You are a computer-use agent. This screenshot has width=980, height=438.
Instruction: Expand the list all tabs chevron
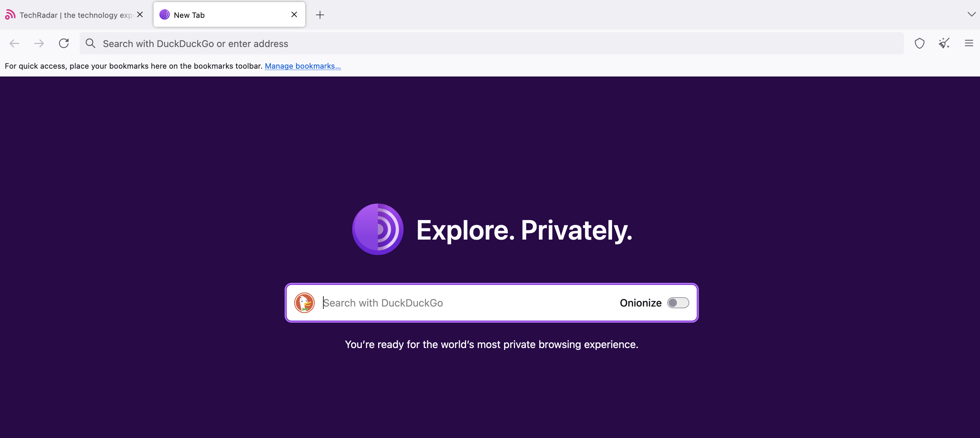pyautogui.click(x=971, y=14)
